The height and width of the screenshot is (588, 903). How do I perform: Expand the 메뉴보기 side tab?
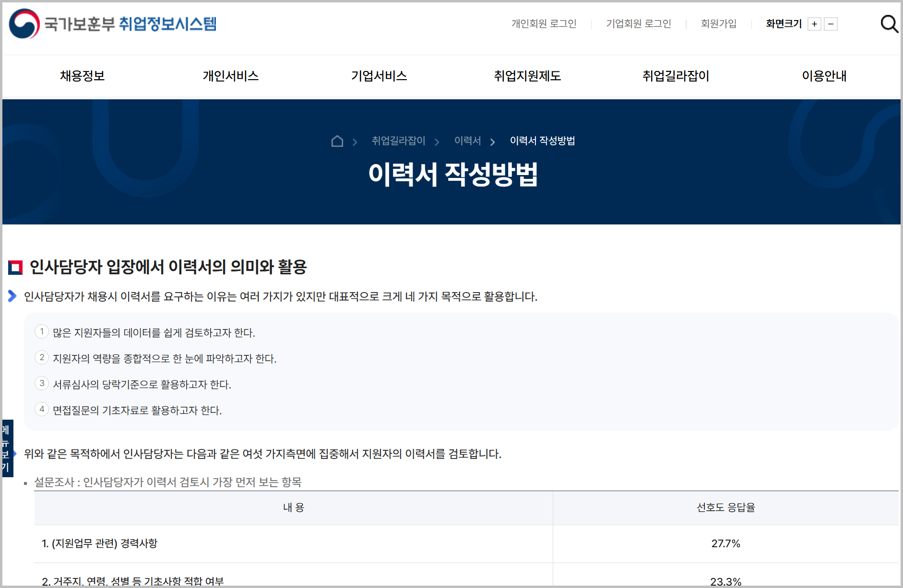[x=7, y=448]
